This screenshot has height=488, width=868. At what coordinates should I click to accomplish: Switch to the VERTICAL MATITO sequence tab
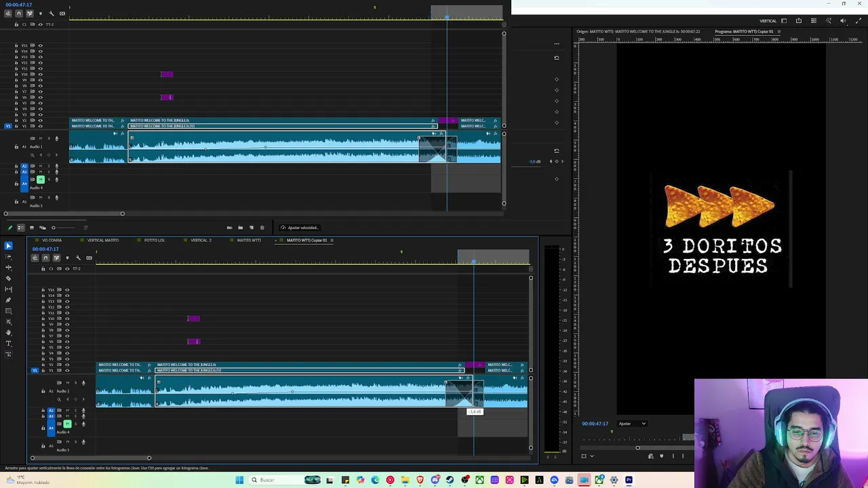point(103,240)
